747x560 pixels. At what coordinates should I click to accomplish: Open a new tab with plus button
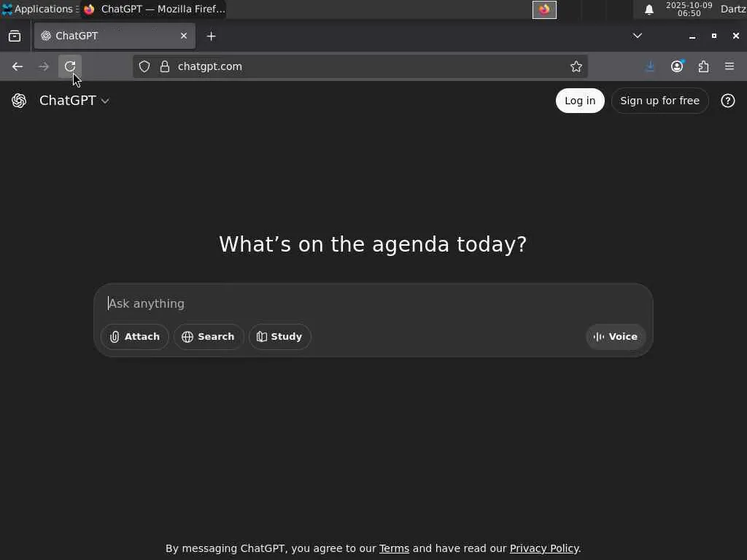coord(211,36)
